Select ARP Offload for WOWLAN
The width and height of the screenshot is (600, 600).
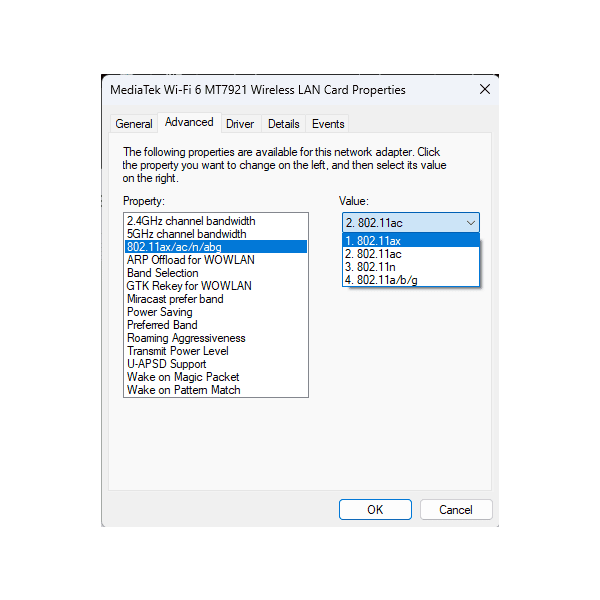(216, 260)
